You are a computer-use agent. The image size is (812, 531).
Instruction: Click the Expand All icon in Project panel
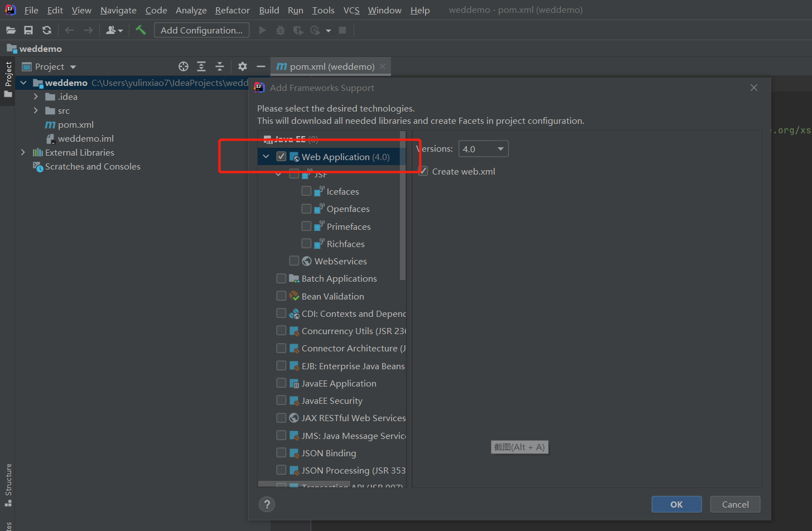tap(201, 66)
